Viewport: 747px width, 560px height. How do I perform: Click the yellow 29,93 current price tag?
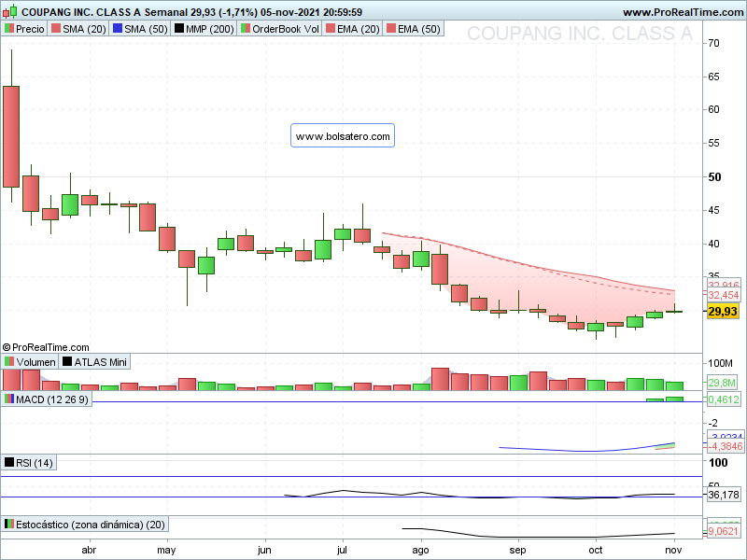[x=723, y=312]
